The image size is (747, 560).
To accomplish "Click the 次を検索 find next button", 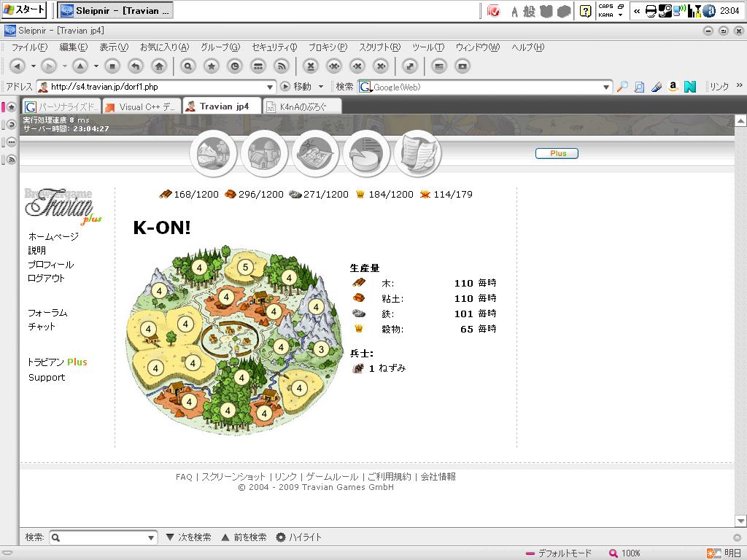I will tap(189, 537).
